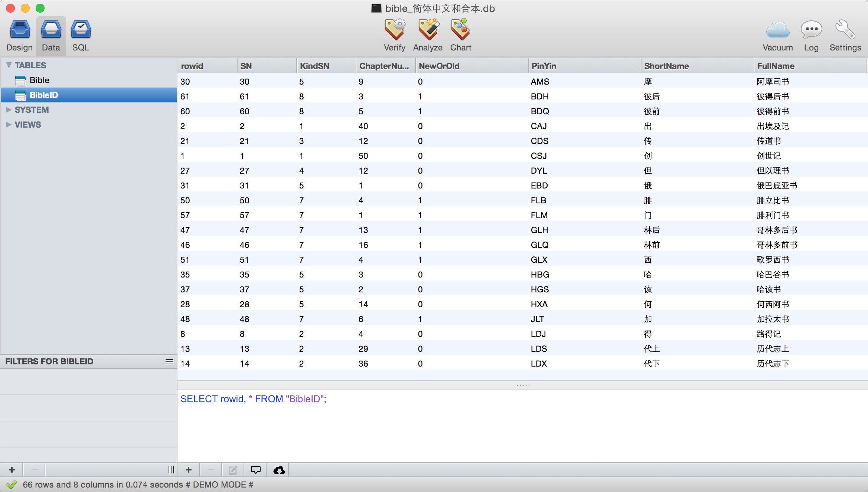Click the cloud upload icon
The image size is (868, 492).
point(279,470)
